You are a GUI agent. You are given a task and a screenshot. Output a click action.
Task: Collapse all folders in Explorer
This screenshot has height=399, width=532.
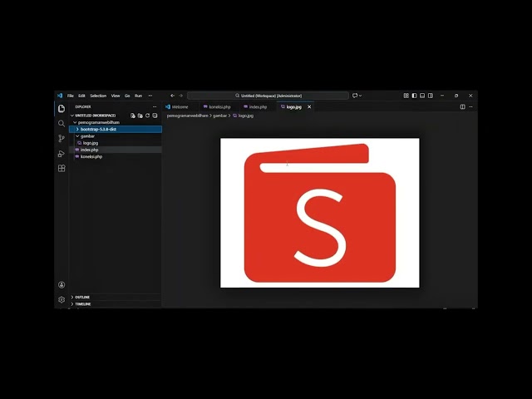click(x=155, y=116)
